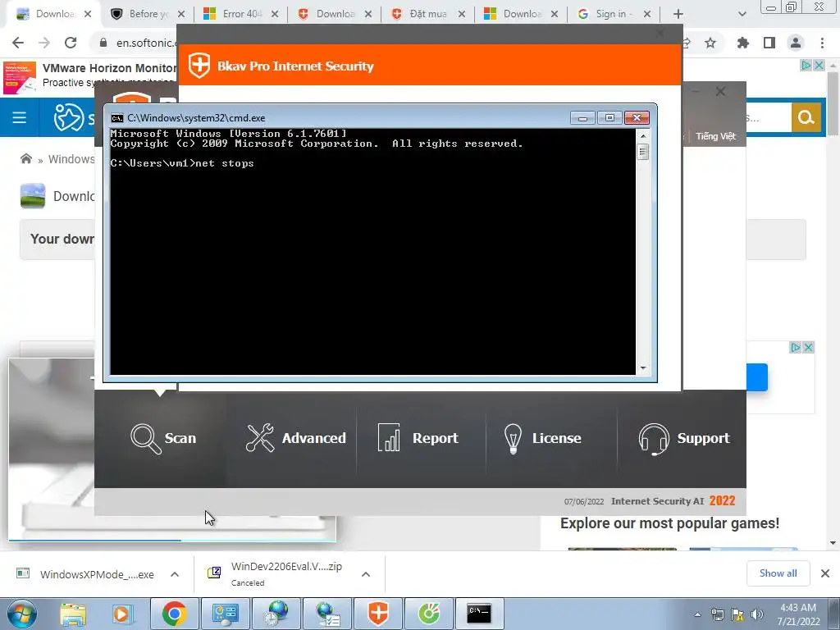Go to Softonic home via house icon
This screenshot has height=630, width=840.
(25, 158)
